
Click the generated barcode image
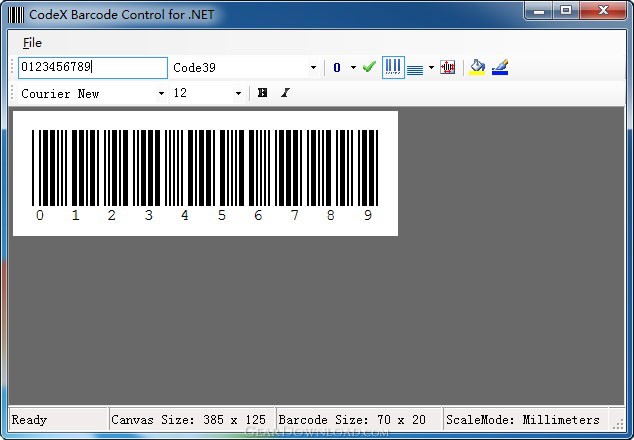tap(205, 174)
